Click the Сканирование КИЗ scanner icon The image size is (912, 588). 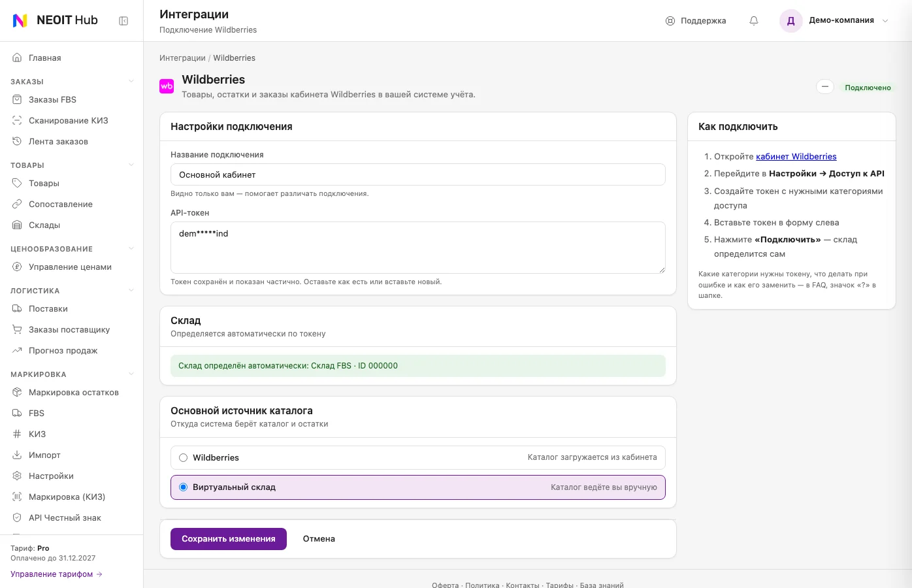click(17, 121)
